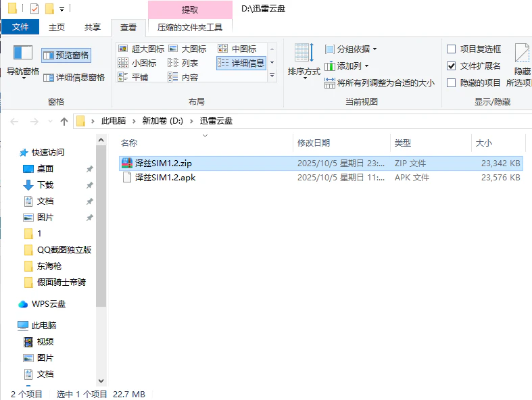The height and width of the screenshot is (400, 532).
Task: Open the Group by (分组依据) dropdown
Action: (x=351, y=49)
